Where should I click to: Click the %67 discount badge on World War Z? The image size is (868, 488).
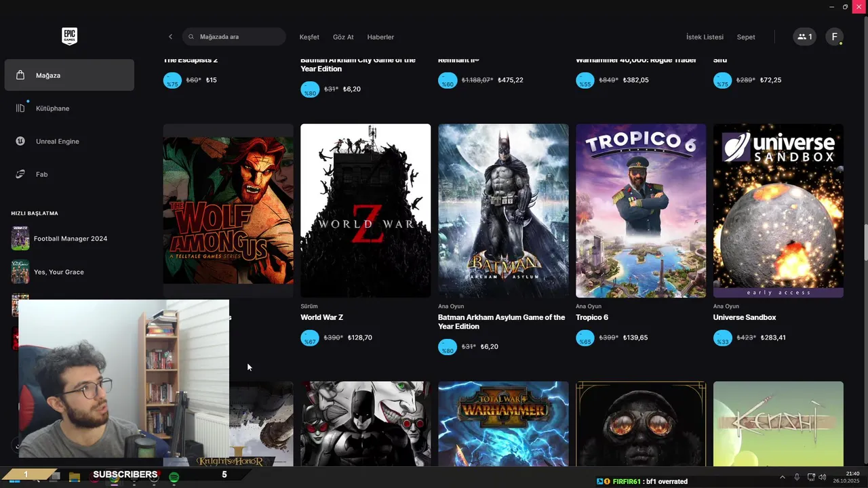coord(310,338)
